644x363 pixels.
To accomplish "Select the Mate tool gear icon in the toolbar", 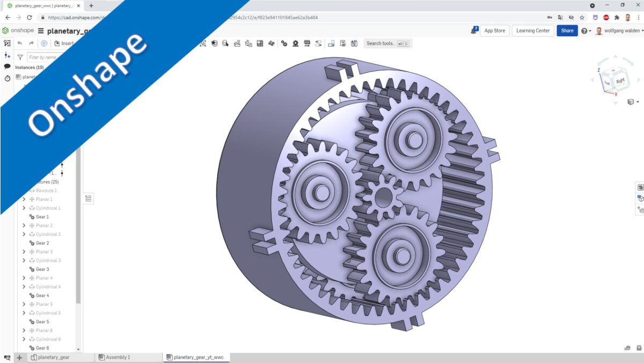I will (x=284, y=43).
